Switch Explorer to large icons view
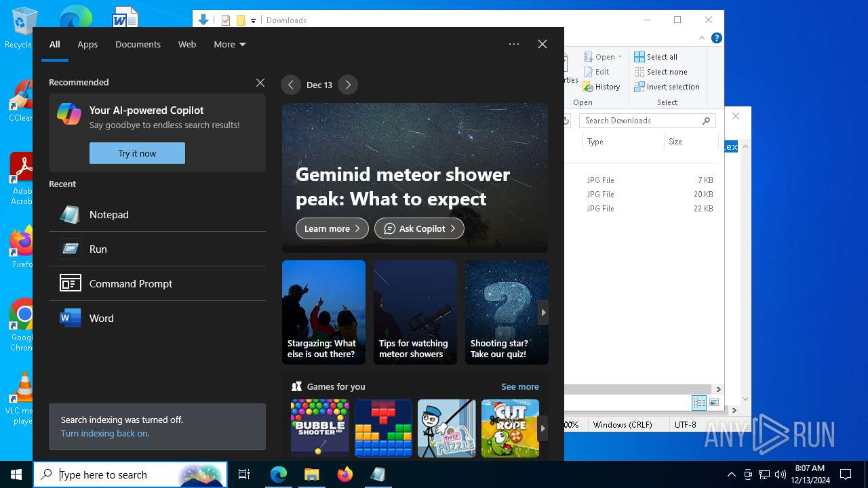Viewport: 868px width, 488px height. (714, 403)
